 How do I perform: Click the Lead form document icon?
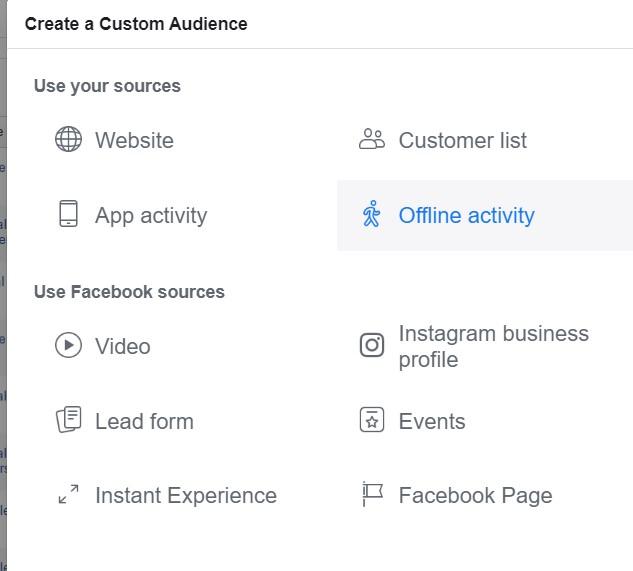click(68, 419)
